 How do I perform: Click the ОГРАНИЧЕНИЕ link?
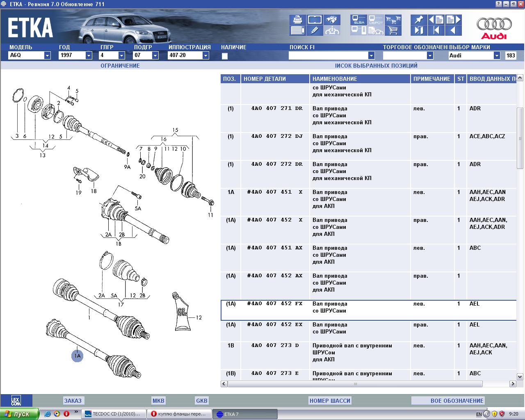120,66
